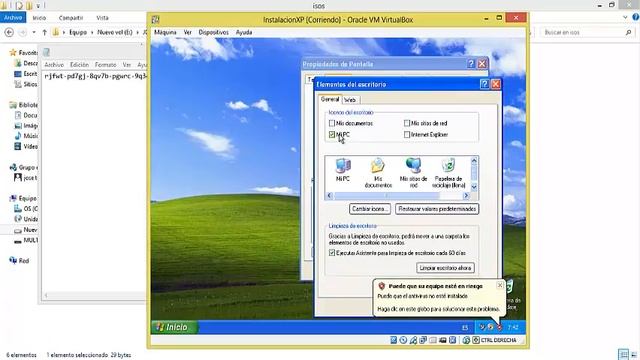This screenshot has width=640, height=360.
Task: Click the CTRL DERECHA host key label
Action: pos(498,340)
